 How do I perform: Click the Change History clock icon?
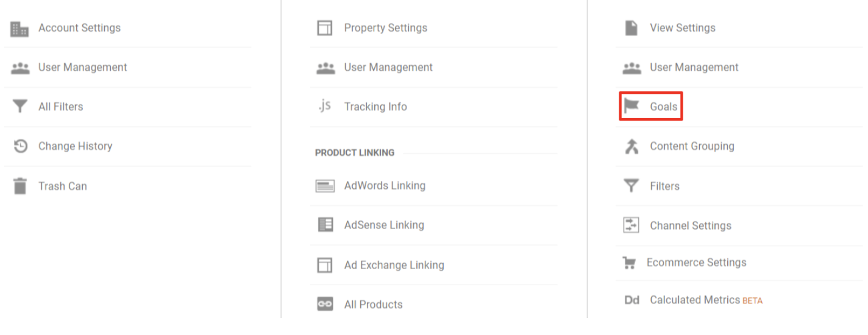pos(21,146)
